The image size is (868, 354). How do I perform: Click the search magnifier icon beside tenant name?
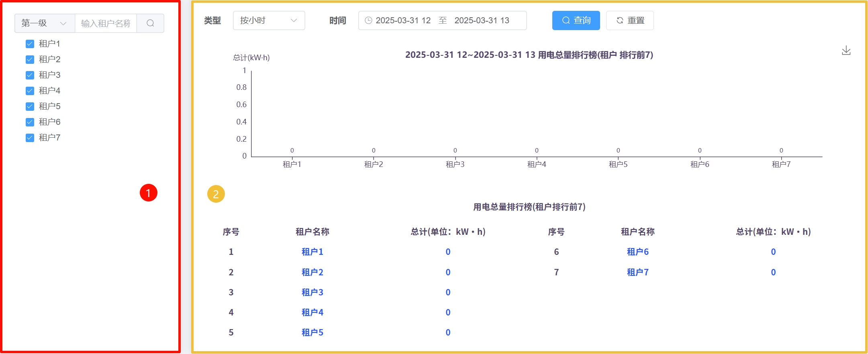click(150, 23)
